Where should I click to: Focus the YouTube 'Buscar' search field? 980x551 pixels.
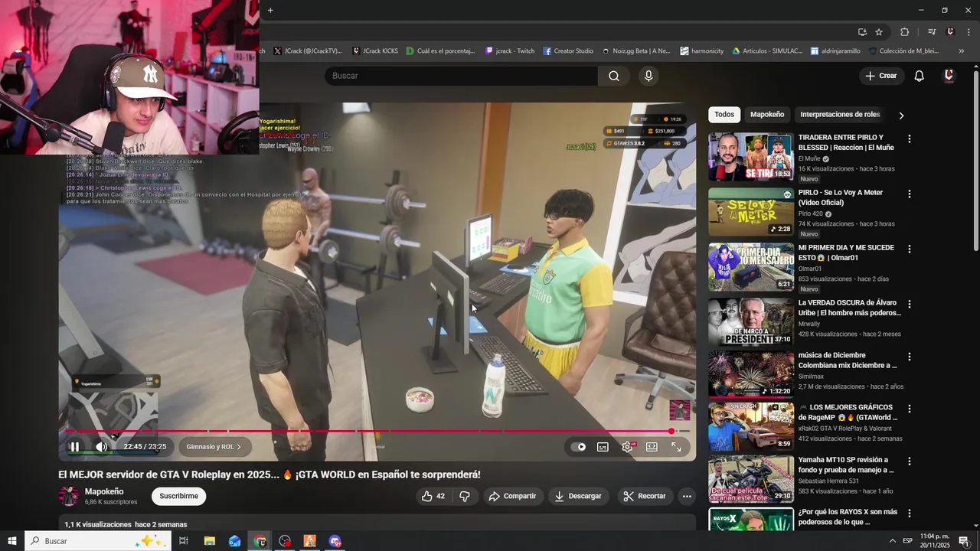[x=462, y=76]
